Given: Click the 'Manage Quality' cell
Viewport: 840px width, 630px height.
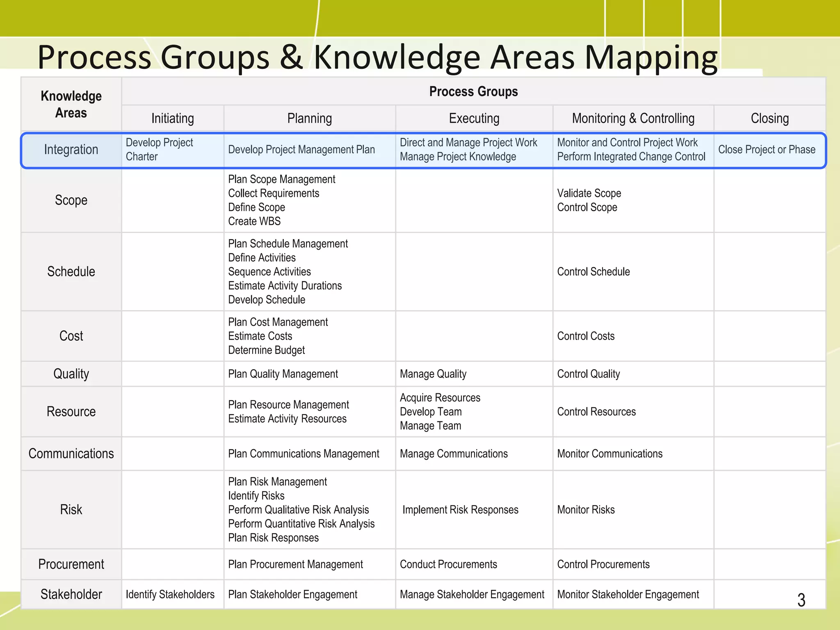Looking at the screenshot, I should tap(474, 374).
